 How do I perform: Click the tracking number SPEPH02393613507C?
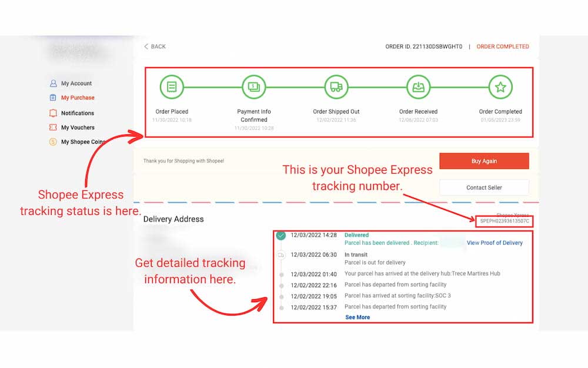505,221
